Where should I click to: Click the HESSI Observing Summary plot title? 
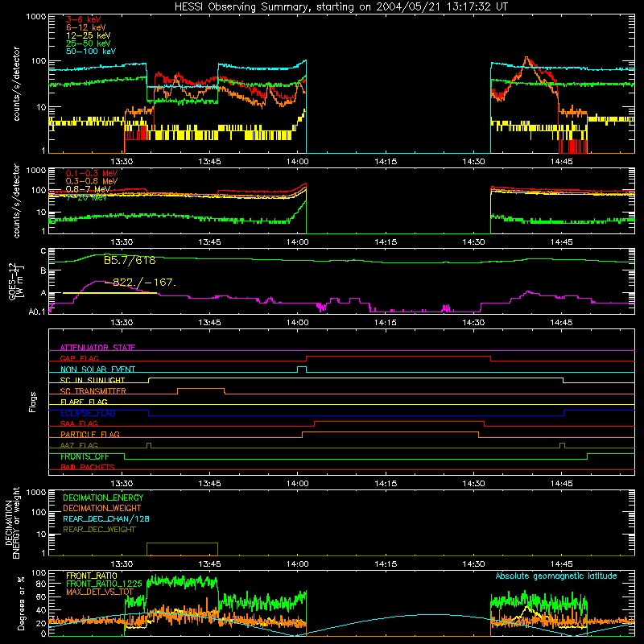pos(341,7)
